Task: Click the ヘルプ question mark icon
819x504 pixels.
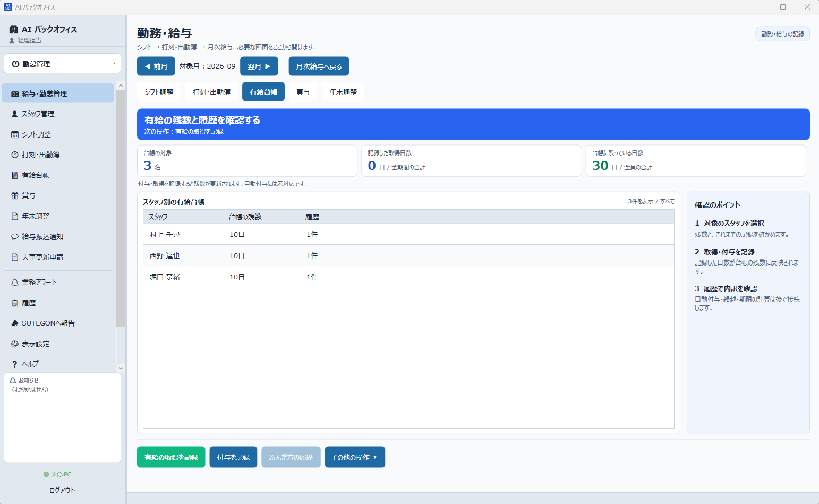Action: tap(15, 364)
